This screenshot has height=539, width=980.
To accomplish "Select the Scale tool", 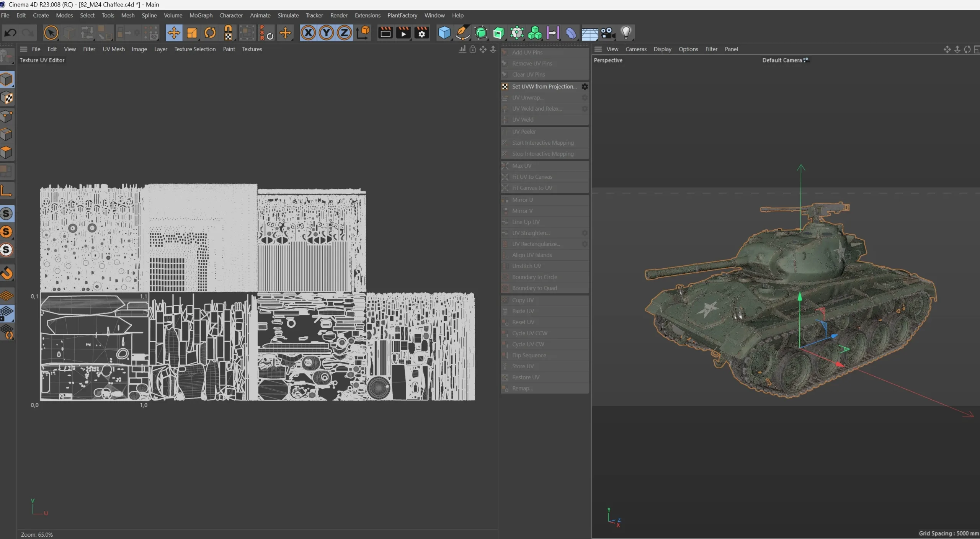I will pos(192,33).
